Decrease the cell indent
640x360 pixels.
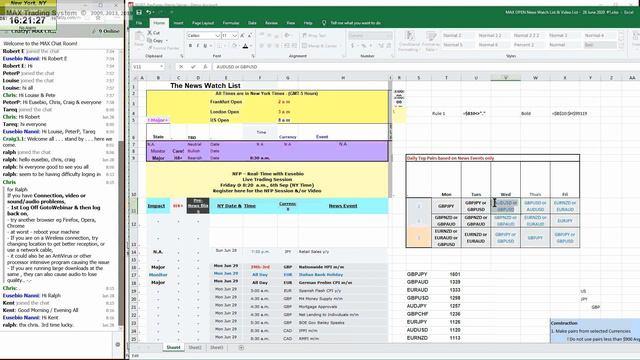coord(287,46)
